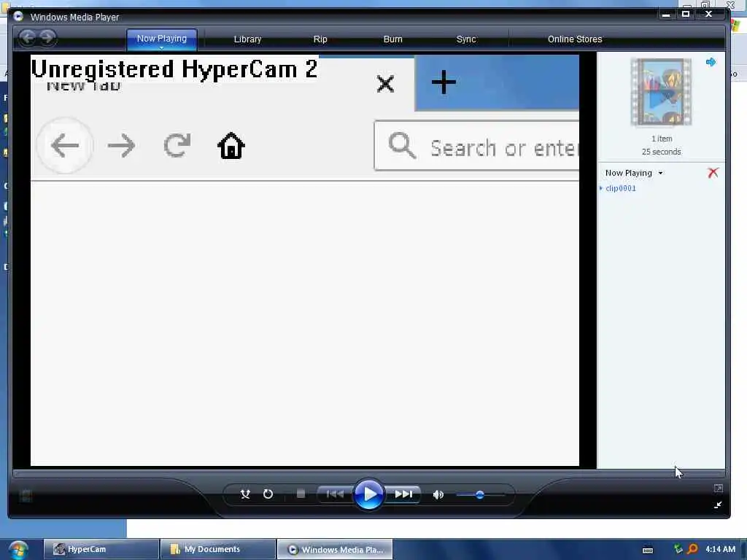Click the Windows Media Player title icon
Screen dimensions: 747x560
18,16
